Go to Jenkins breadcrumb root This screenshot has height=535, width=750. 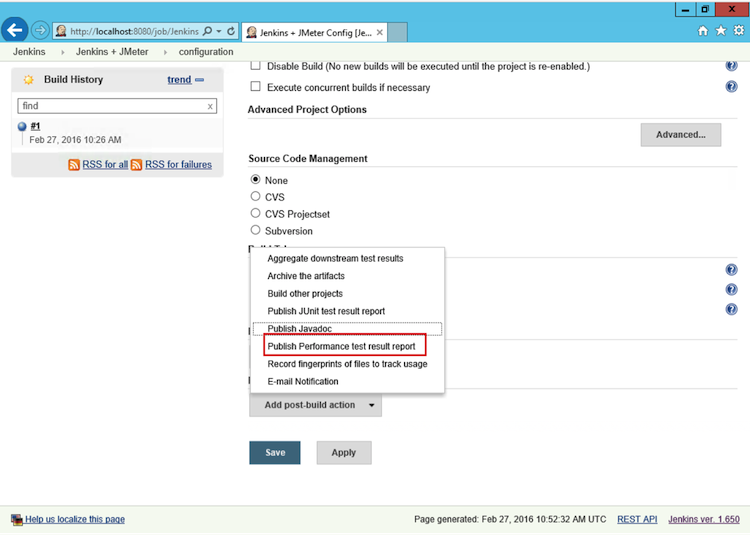29,52
